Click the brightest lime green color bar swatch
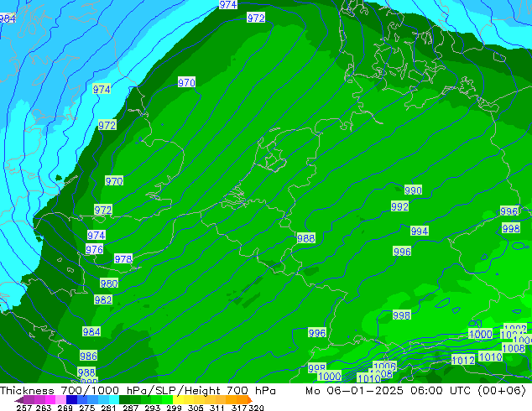 pyautogui.click(x=167, y=400)
